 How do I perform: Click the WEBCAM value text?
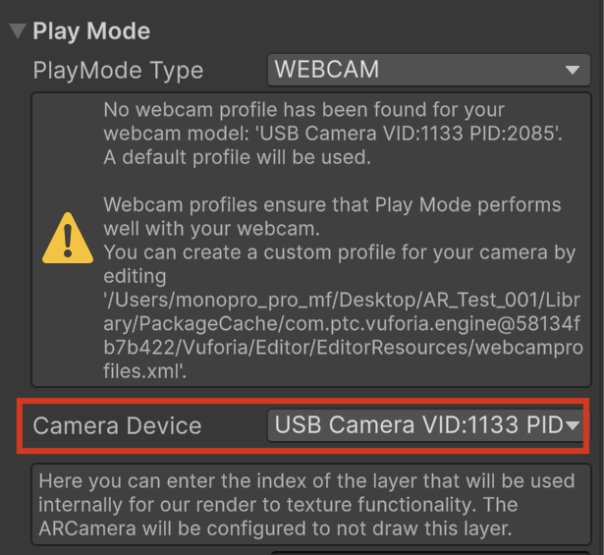(326, 70)
